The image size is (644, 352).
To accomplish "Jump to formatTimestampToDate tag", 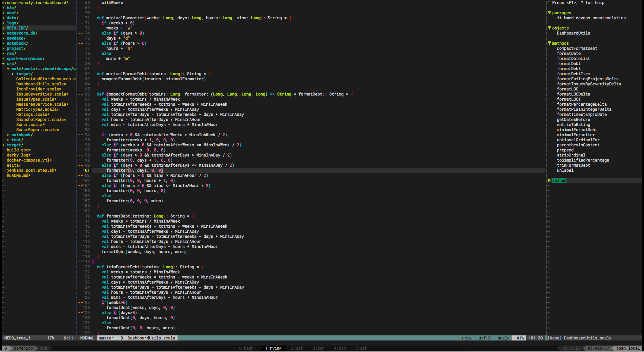I will point(582,115).
